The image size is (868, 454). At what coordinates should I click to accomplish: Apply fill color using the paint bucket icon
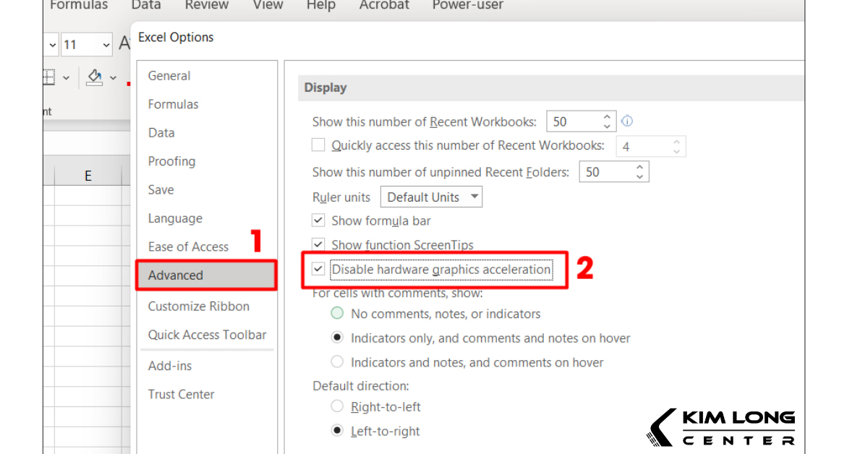pos(94,77)
